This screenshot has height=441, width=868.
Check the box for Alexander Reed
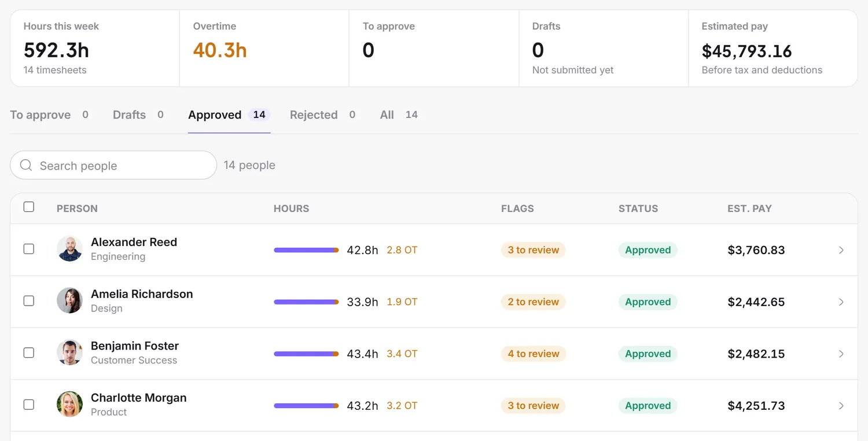(x=28, y=249)
